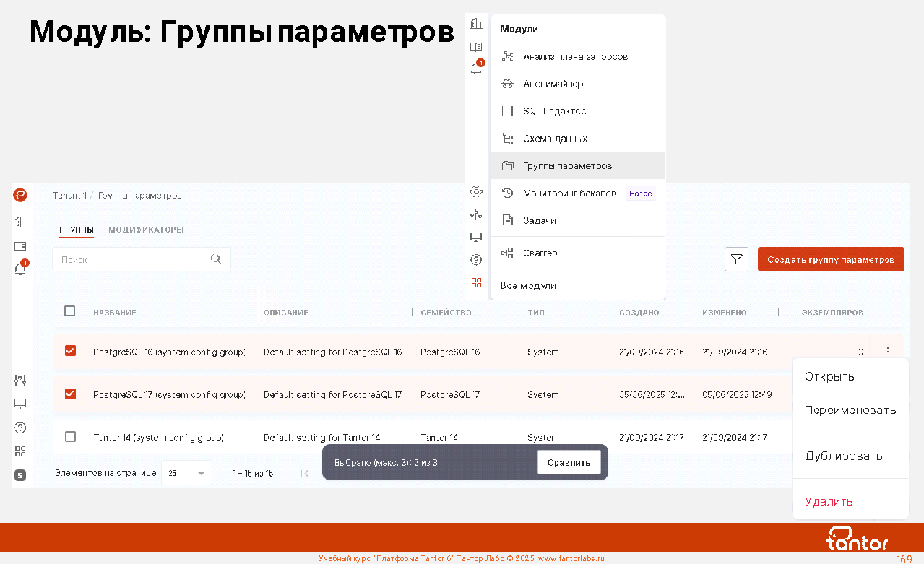Image resolution: width=924 pixels, height=564 pixels.
Task: Toggle the select-all checkbox in table header
Action: click(70, 311)
